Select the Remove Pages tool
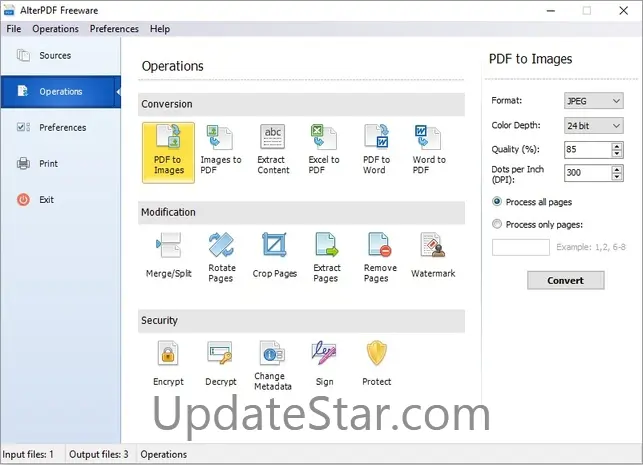Viewport: 643px width, 465px height. tap(380, 258)
